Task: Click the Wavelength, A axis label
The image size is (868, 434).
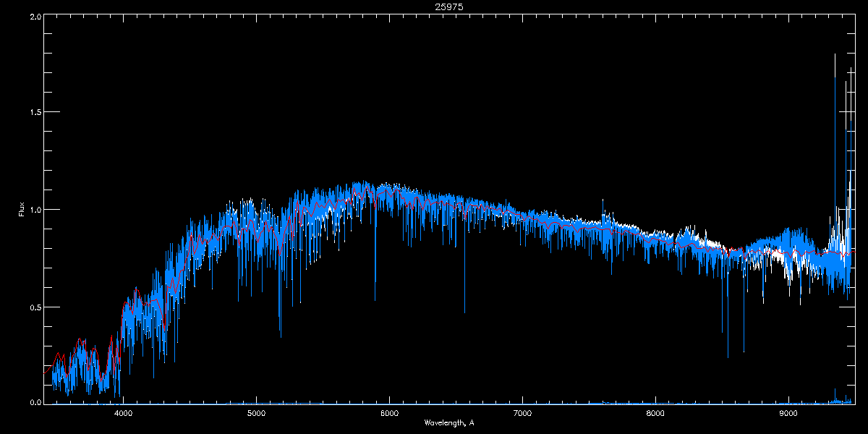Action: [449, 423]
